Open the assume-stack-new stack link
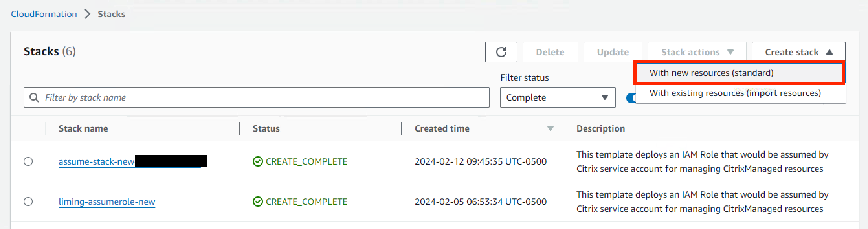Viewport: 868px width, 229px height. (x=97, y=162)
